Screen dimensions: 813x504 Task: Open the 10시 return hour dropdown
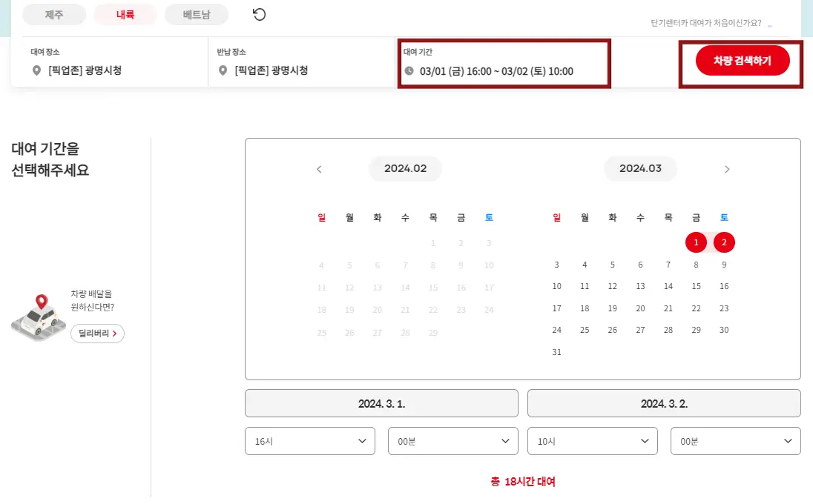click(592, 441)
